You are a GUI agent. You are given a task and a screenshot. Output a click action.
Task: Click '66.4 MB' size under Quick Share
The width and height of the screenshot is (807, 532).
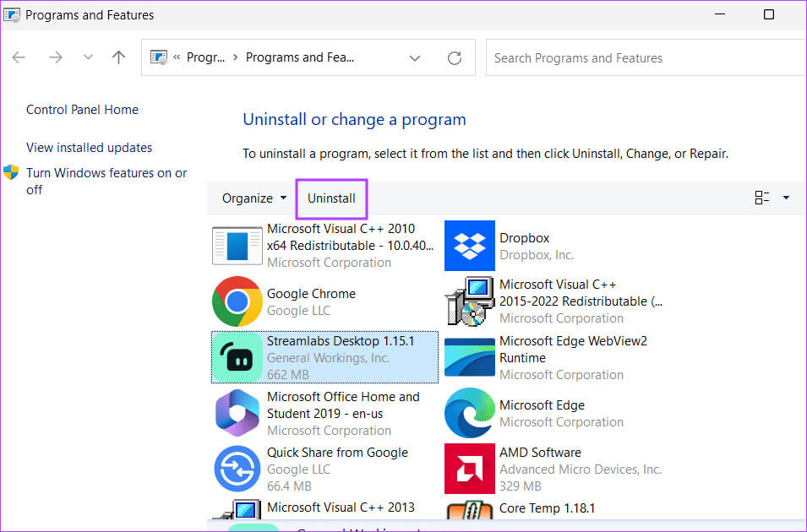coord(289,486)
